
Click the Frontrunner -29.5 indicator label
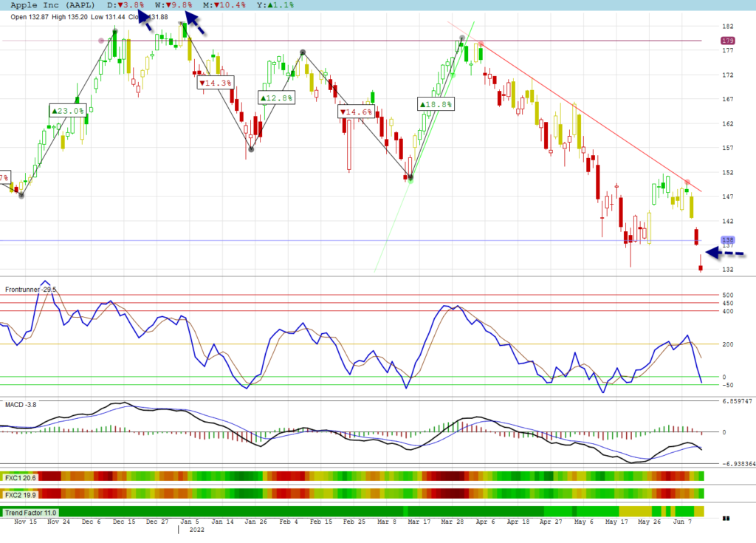pyautogui.click(x=30, y=290)
